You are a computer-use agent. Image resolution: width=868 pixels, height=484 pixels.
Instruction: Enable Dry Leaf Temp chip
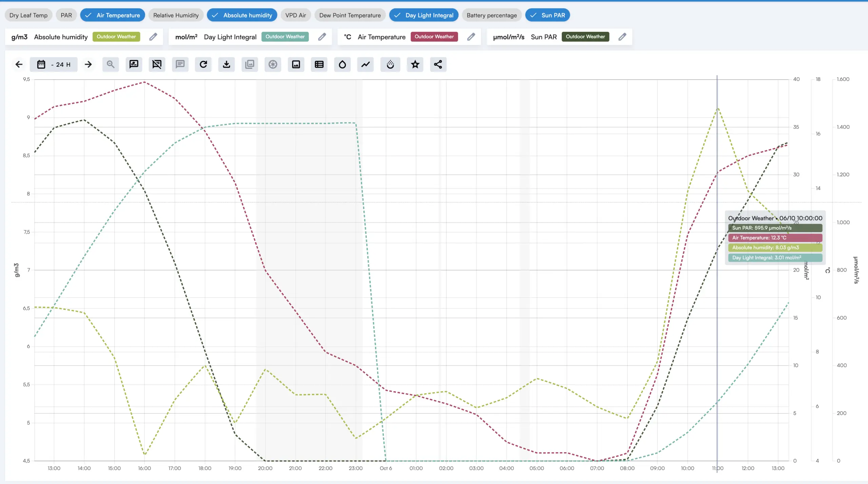(28, 15)
